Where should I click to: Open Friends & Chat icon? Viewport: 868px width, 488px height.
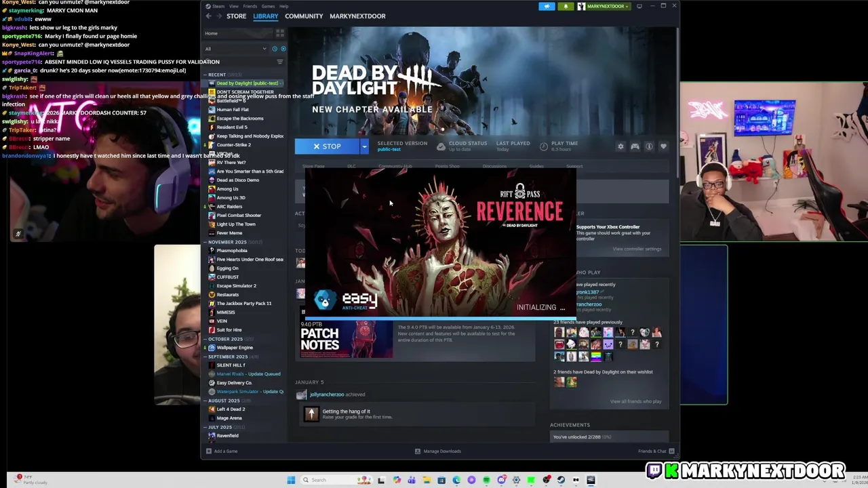coord(671,451)
